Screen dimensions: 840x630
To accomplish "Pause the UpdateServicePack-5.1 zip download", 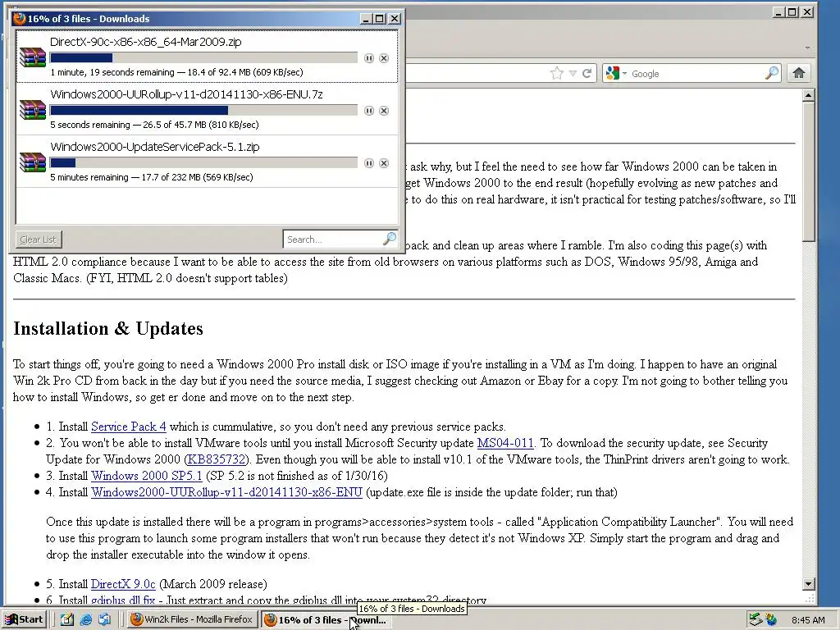I will click(368, 163).
